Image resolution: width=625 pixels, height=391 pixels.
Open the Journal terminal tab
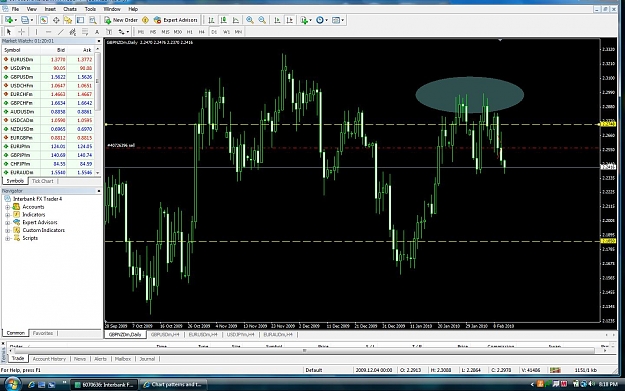click(147, 359)
